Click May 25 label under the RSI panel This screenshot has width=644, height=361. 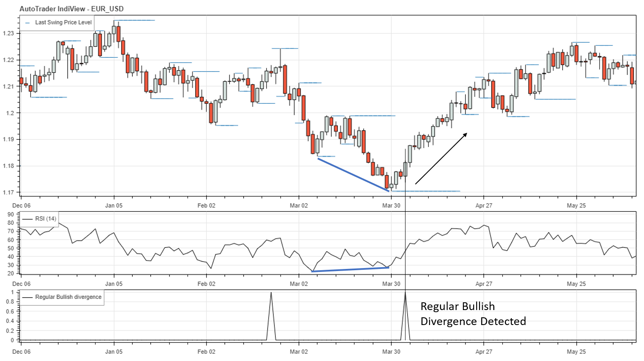click(576, 284)
